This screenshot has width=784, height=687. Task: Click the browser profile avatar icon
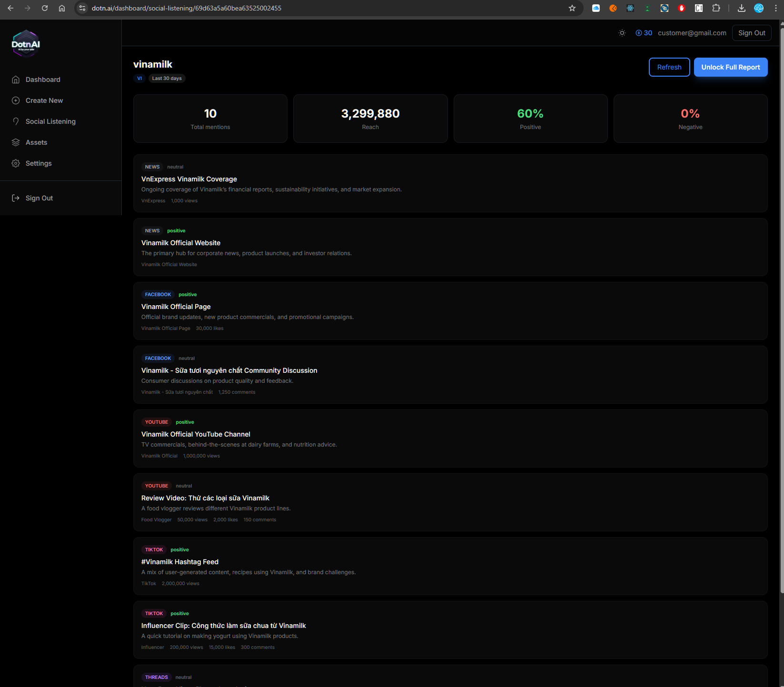coord(759,8)
